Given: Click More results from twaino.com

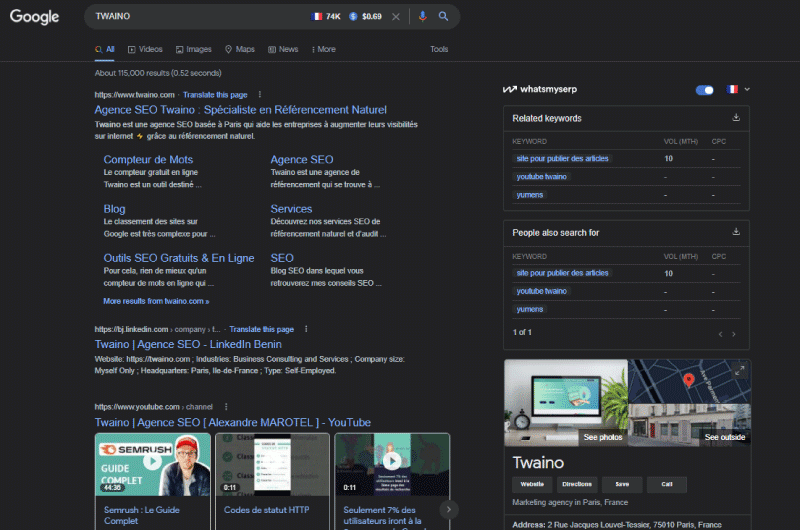Looking at the screenshot, I should (156, 301).
